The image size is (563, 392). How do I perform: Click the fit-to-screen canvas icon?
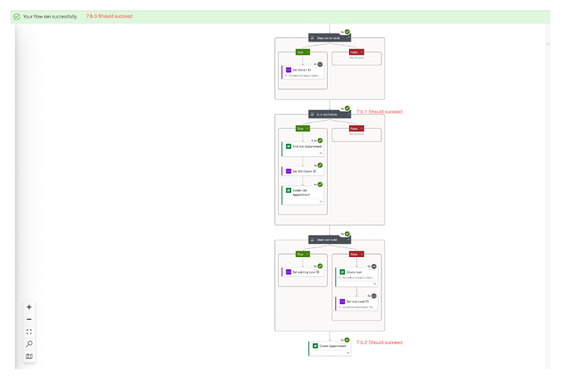coord(29,331)
